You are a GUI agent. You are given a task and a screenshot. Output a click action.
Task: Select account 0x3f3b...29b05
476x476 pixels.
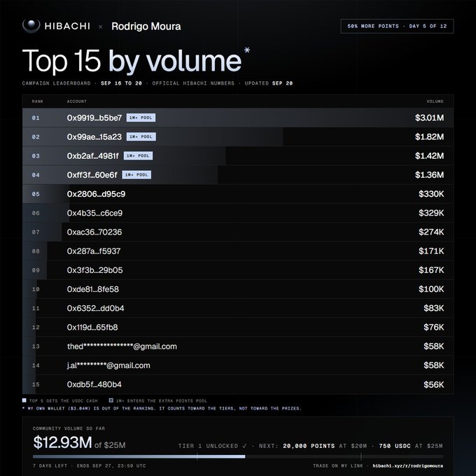[94, 270]
